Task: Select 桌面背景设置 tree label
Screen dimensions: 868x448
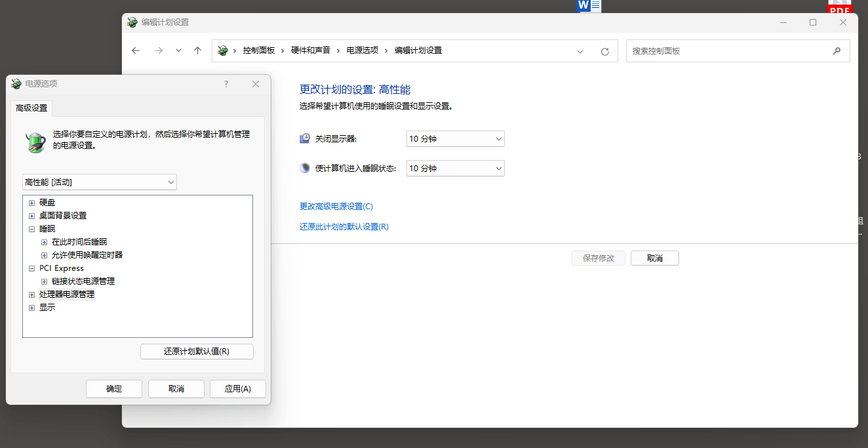Action: click(63, 216)
